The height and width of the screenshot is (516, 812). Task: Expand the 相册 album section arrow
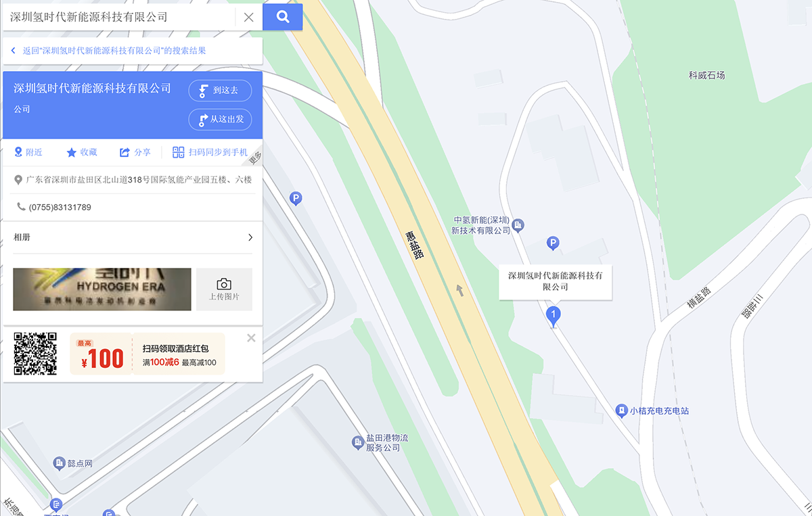pyautogui.click(x=250, y=237)
